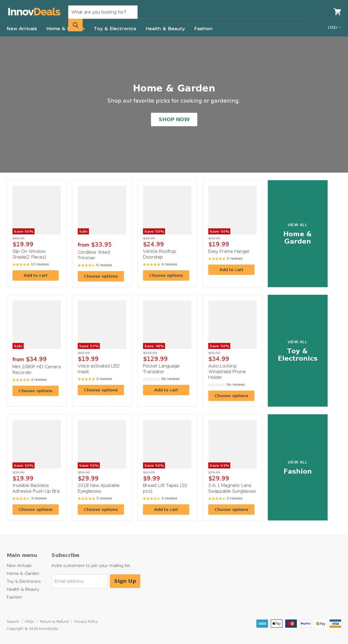The image size is (348, 644).
Task: Open Slip On Window Shade product image
Action: pyautogui.click(x=37, y=210)
